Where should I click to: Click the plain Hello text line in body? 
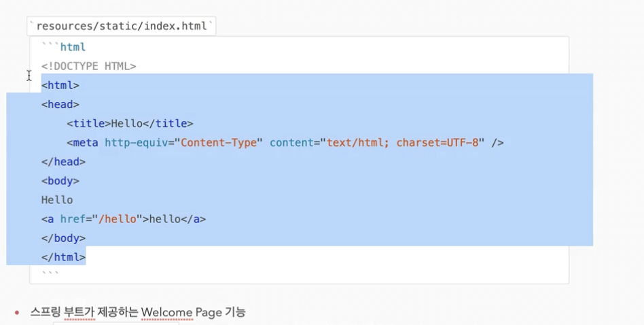coord(57,200)
